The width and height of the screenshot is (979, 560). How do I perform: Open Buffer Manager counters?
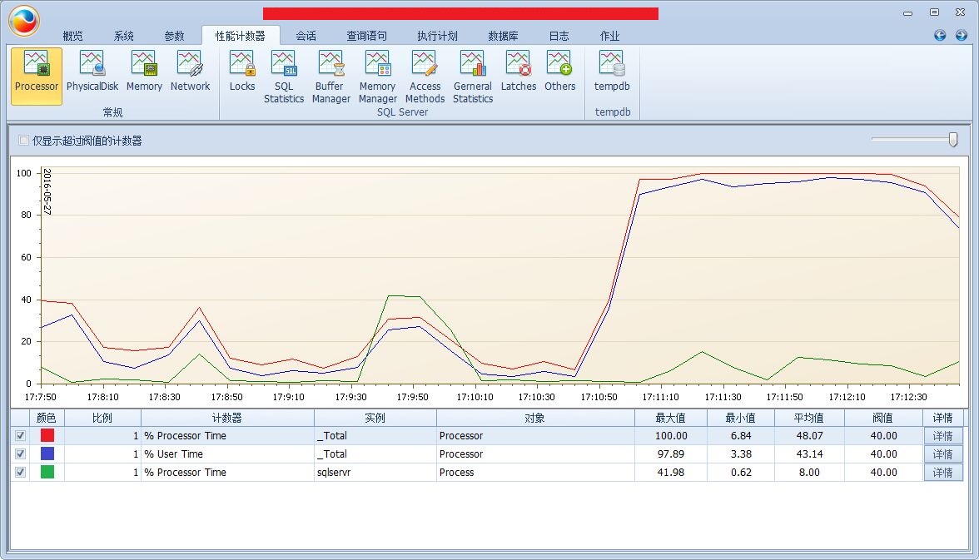[330, 77]
